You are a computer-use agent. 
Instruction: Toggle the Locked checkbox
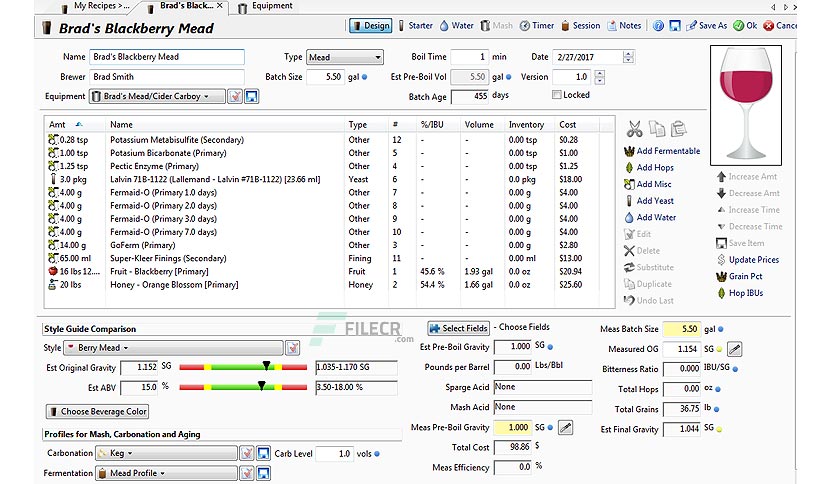[x=557, y=95]
